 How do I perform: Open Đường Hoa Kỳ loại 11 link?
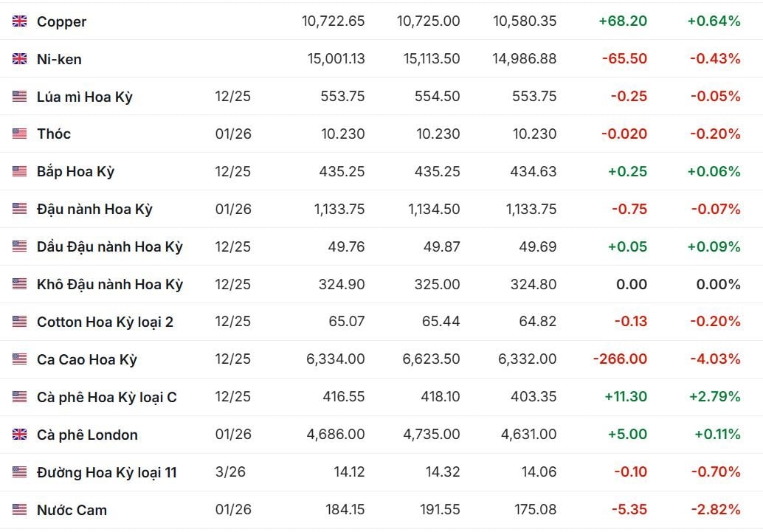107,472
